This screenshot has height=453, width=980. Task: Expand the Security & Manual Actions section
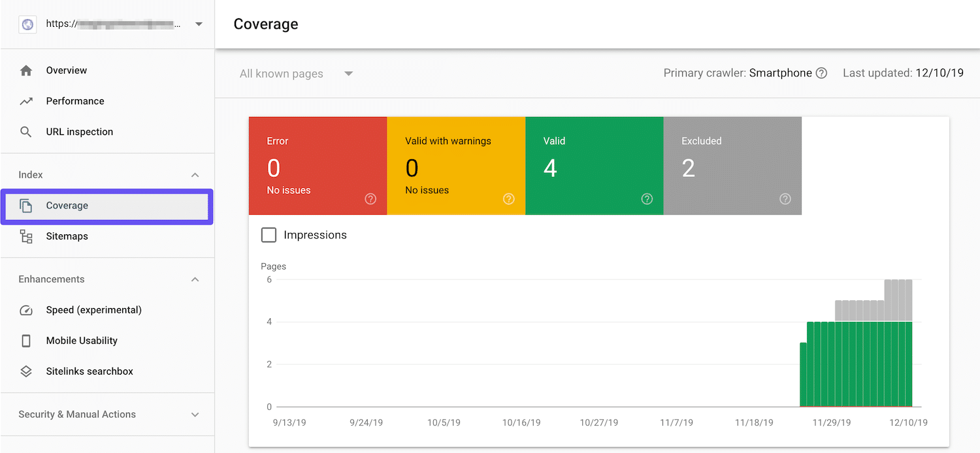click(195, 414)
